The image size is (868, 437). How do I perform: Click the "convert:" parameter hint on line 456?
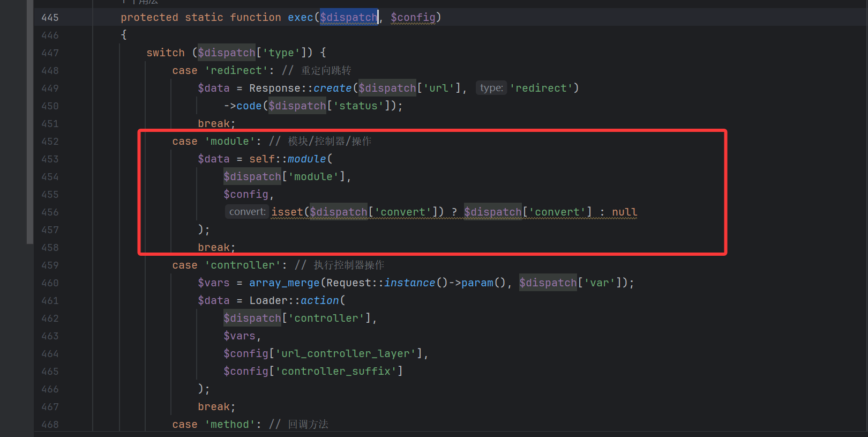[x=247, y=212]
